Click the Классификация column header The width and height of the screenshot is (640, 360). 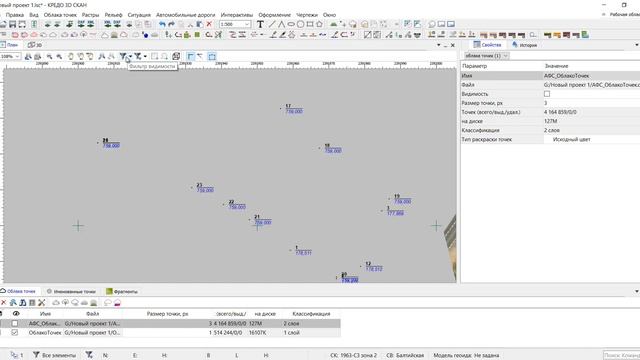click(311, 314)
